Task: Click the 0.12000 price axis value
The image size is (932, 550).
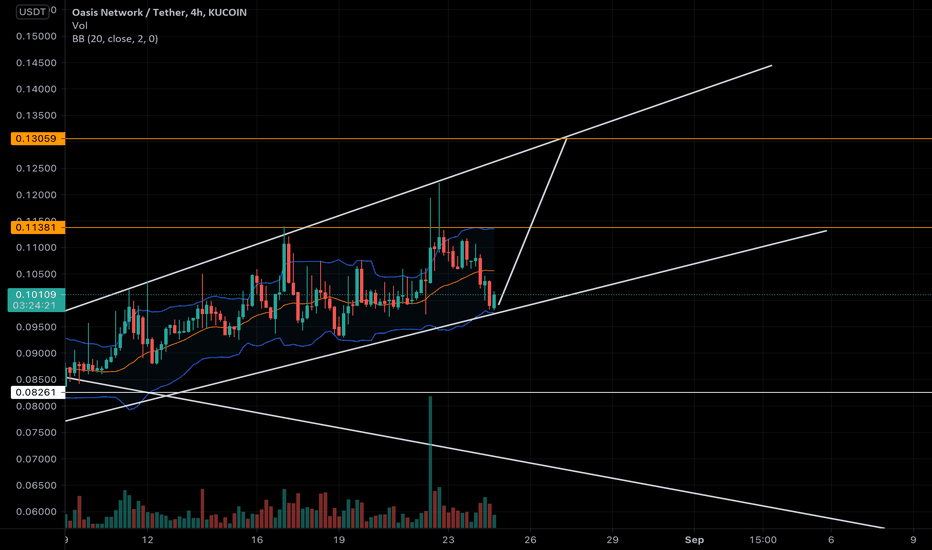Action: coord(37,195)
